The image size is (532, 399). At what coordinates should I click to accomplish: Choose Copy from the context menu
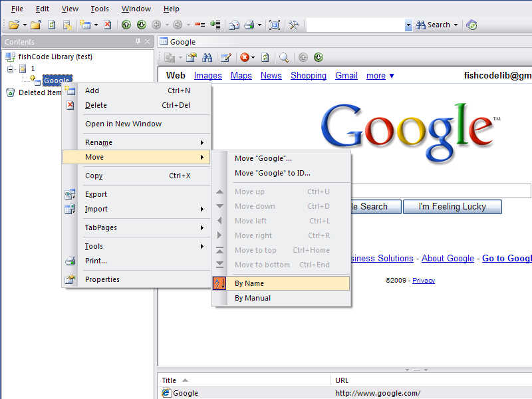(137, 176)
